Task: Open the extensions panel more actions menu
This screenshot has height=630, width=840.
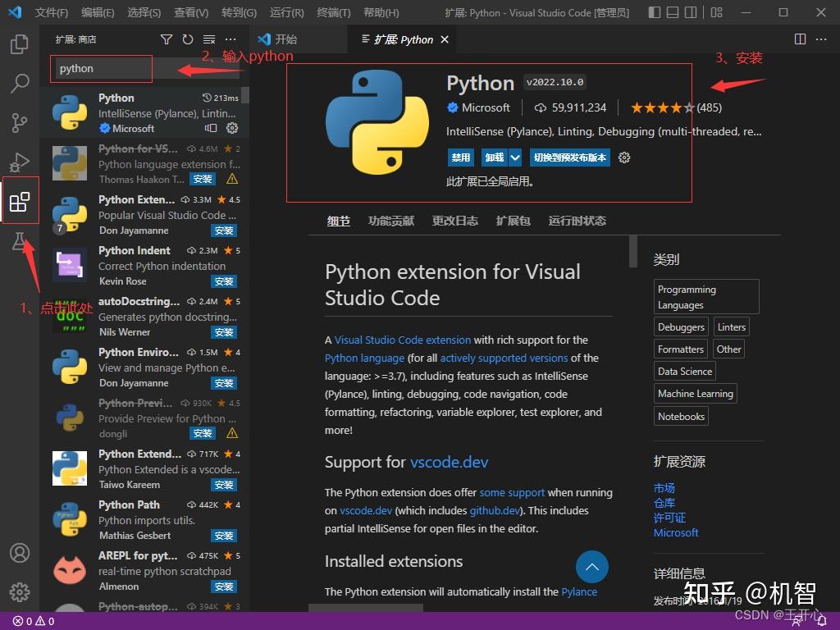Action: (x=231, y=39)
